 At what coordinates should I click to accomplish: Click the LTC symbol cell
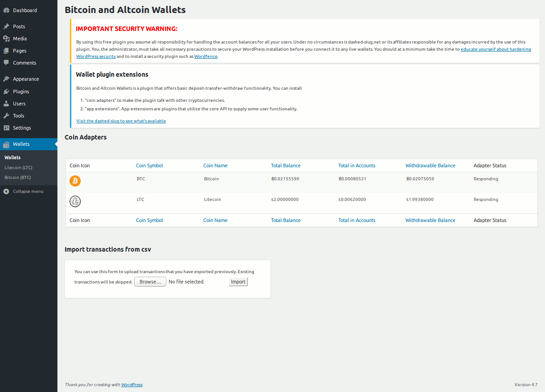coord(140,199)
